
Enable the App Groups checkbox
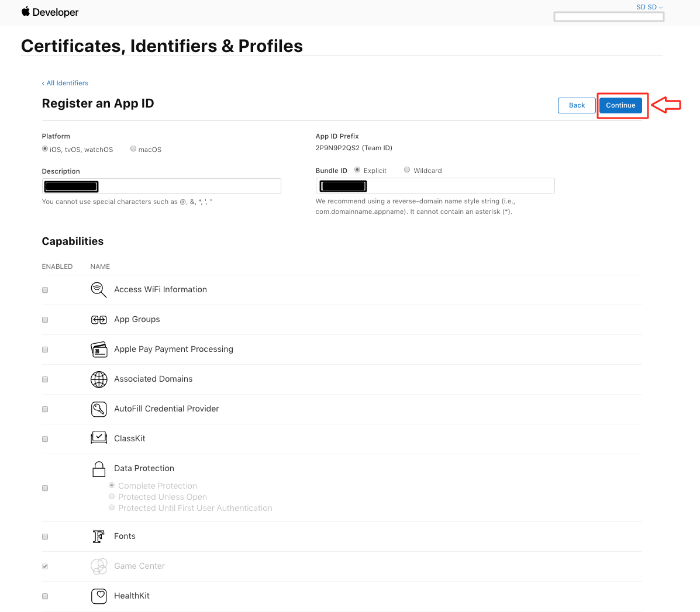(45, 320)
